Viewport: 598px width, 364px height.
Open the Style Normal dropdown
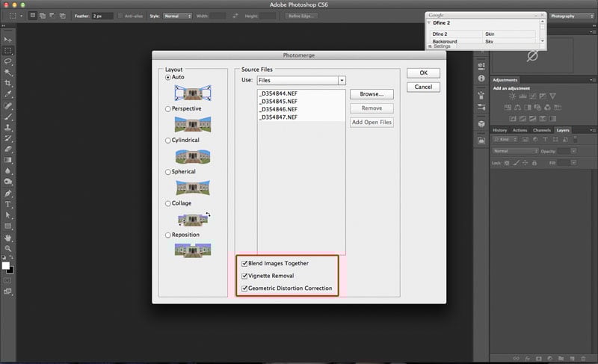(x=177, y=16)
